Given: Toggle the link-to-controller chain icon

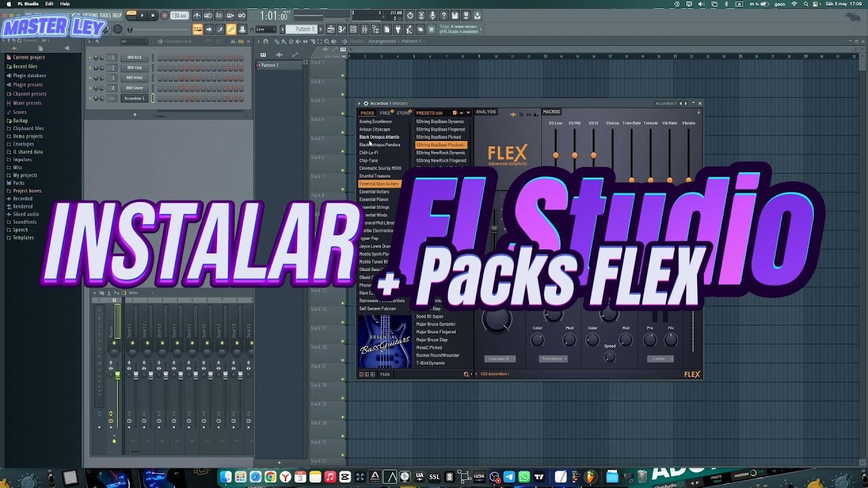Looking at the screenshot, I should pos(231,29).
